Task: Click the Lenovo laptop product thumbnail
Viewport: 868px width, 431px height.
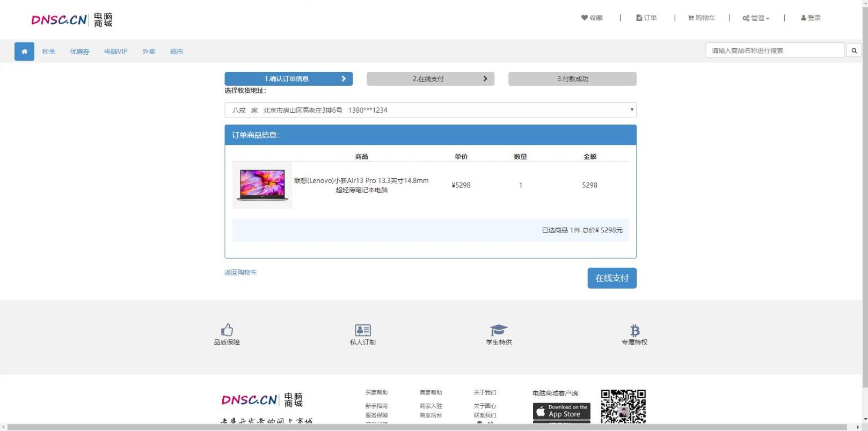Action: pyautogui.click(x=262, y=185)
